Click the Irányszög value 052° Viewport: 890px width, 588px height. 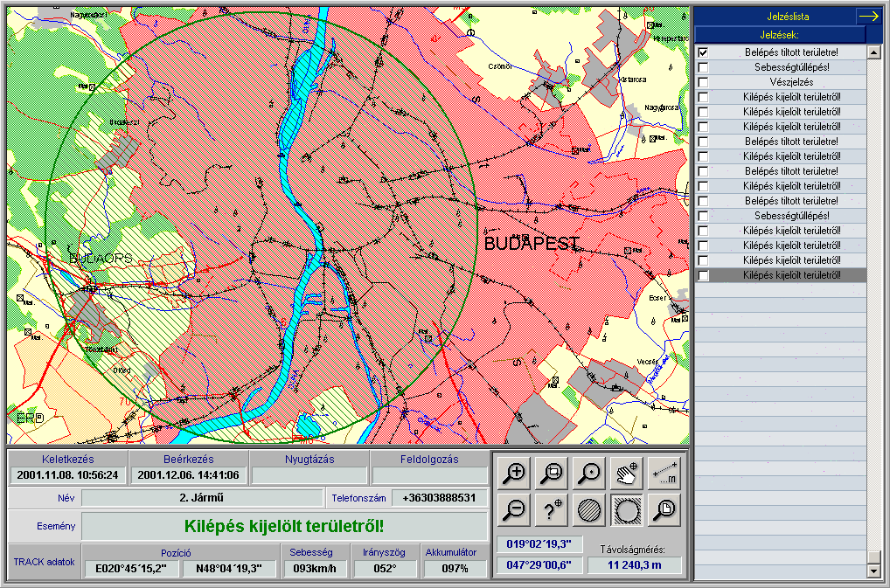point(385,569)
